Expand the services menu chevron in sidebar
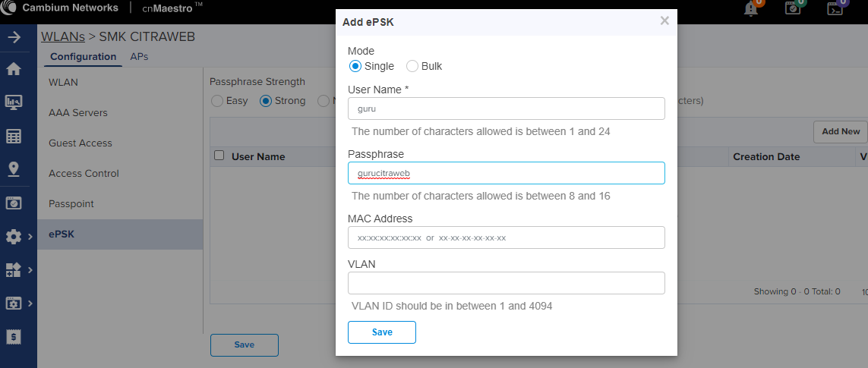The height and width of the screenshot is (368, 868). (x=30, y=270)
